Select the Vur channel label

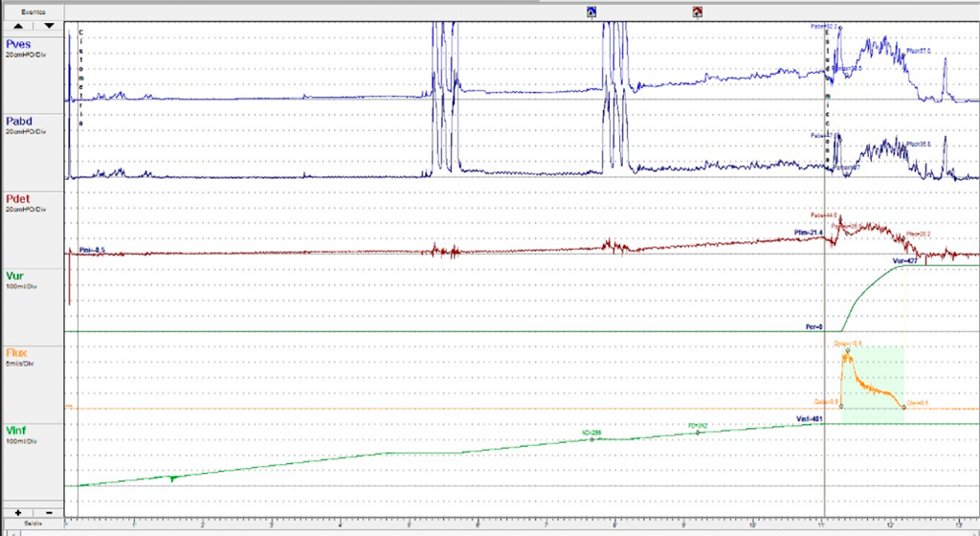coord(16,276)
